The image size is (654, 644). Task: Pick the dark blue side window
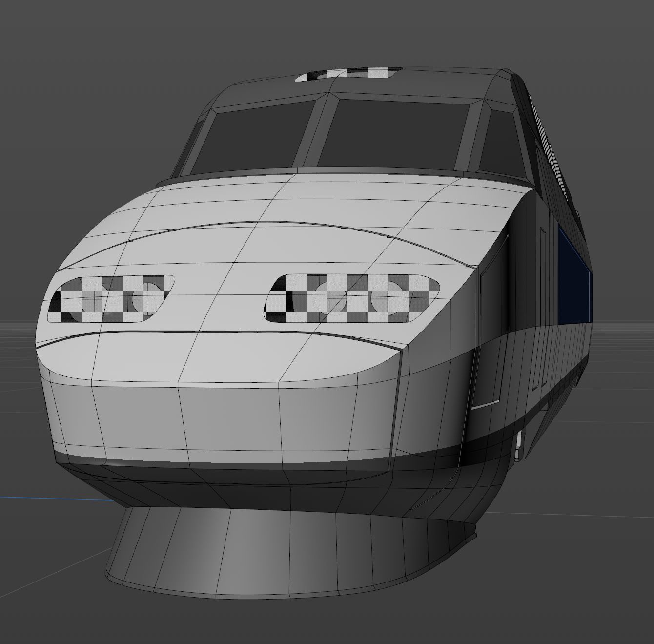573,278
